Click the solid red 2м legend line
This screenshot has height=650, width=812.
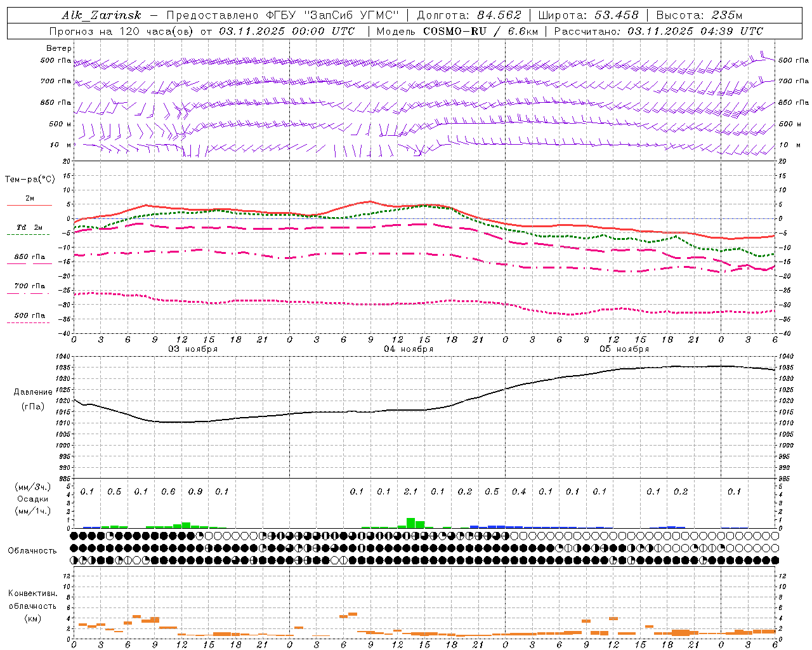pyautogui.click(x=29, y=205)
